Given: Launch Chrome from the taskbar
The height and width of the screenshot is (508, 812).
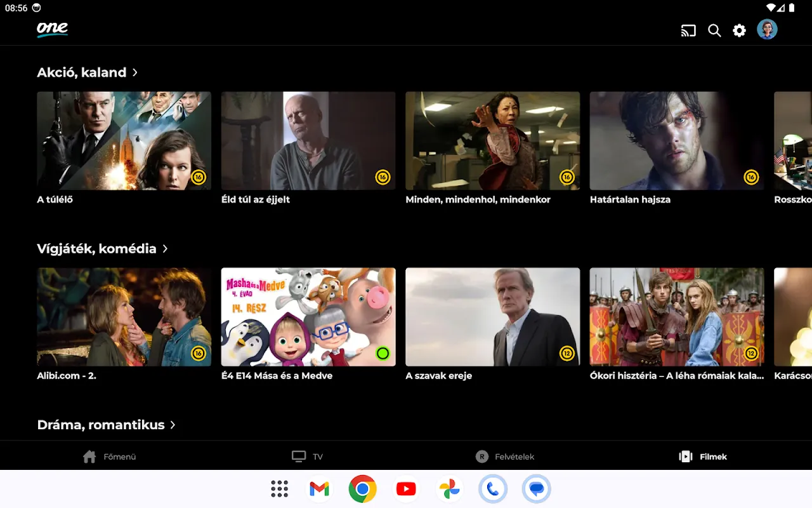Looking at the screenshot, I should coord(362,489).
